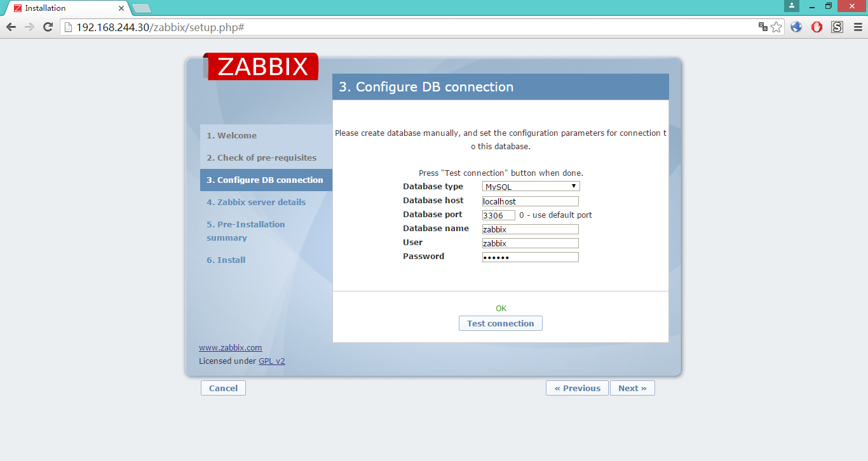Open the GPL v2 license link

pos(272,361)
